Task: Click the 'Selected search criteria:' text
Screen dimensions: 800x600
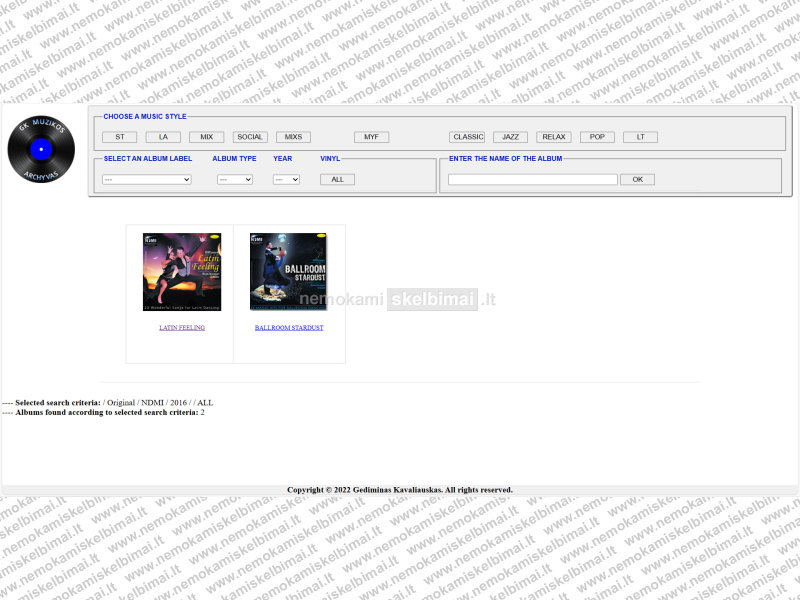Action: click(58, 403)
